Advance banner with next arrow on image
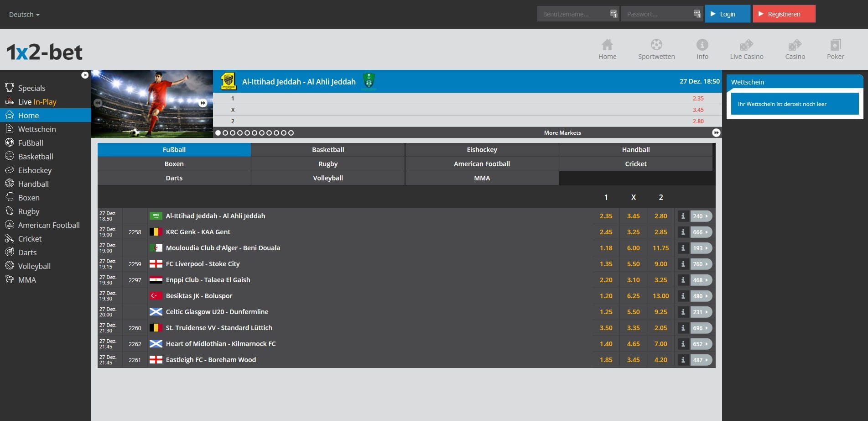This screenshot has height=421, width=868. (203, 103)
